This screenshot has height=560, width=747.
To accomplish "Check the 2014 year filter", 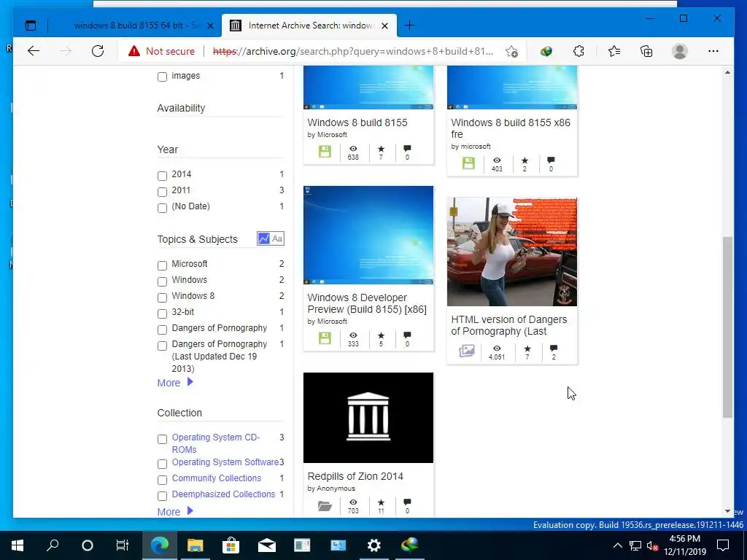I will tap(163, 176).
